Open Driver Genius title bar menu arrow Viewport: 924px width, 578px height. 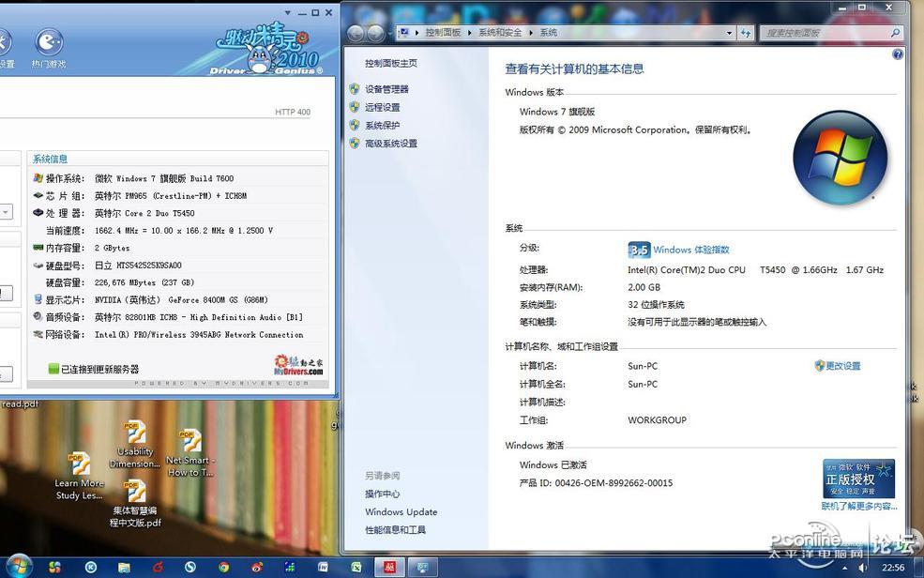tap(288, 12)
